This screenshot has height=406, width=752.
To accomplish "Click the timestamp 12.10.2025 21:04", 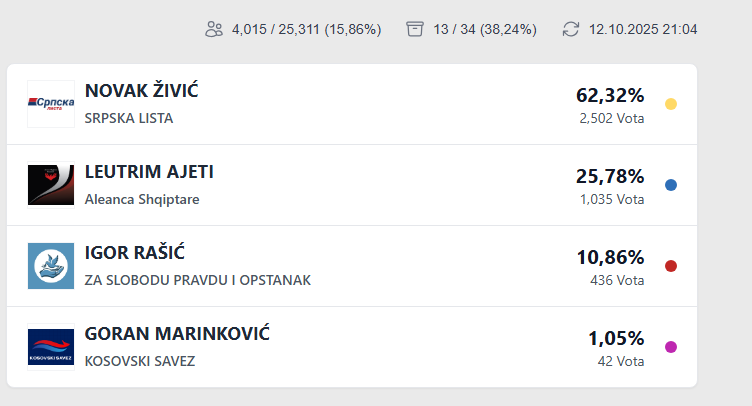I will click(x=643, y=29).
